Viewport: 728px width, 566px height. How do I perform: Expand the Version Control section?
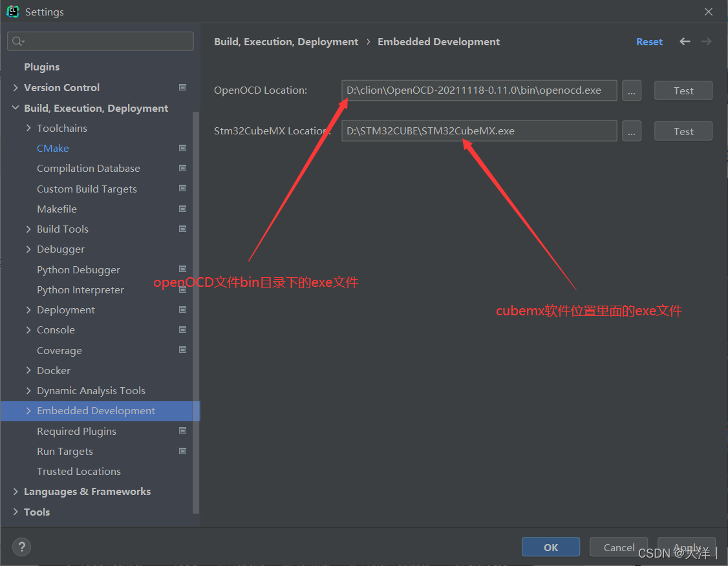click(x=16, y=87)
